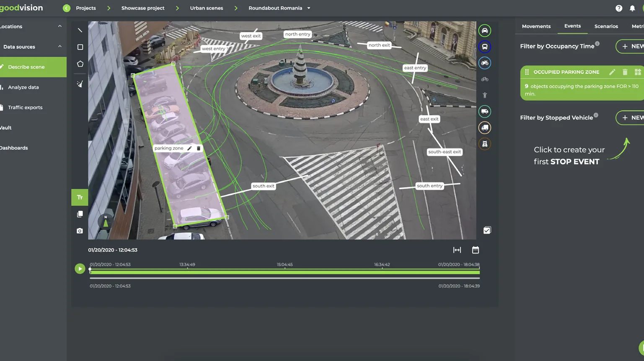The image size is (644, 361).
Task: Select the line drawing tool
Action: [x=80, y=30]
